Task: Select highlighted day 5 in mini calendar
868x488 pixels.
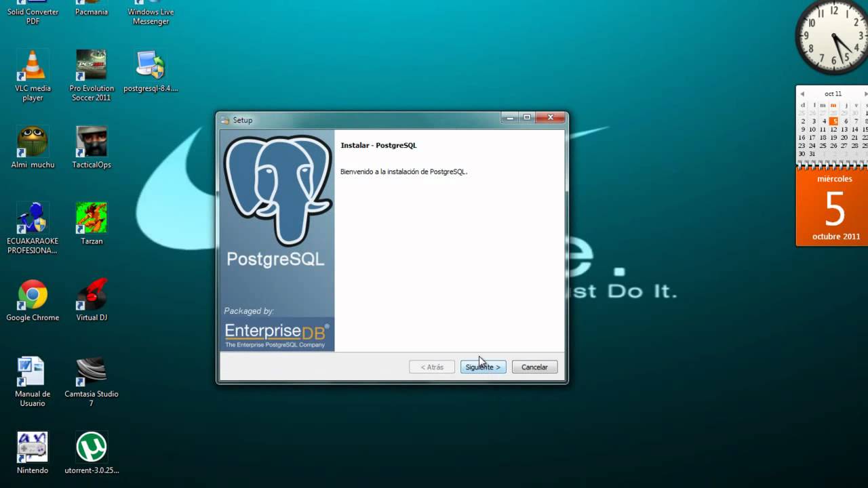Action: coord(833,121)
